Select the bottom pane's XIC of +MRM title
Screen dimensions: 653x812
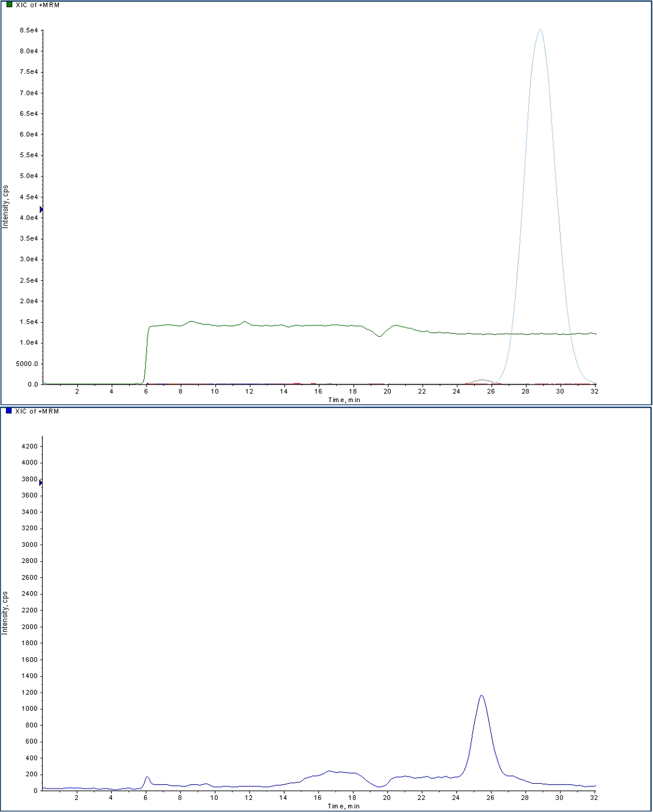tap(37, 411)
